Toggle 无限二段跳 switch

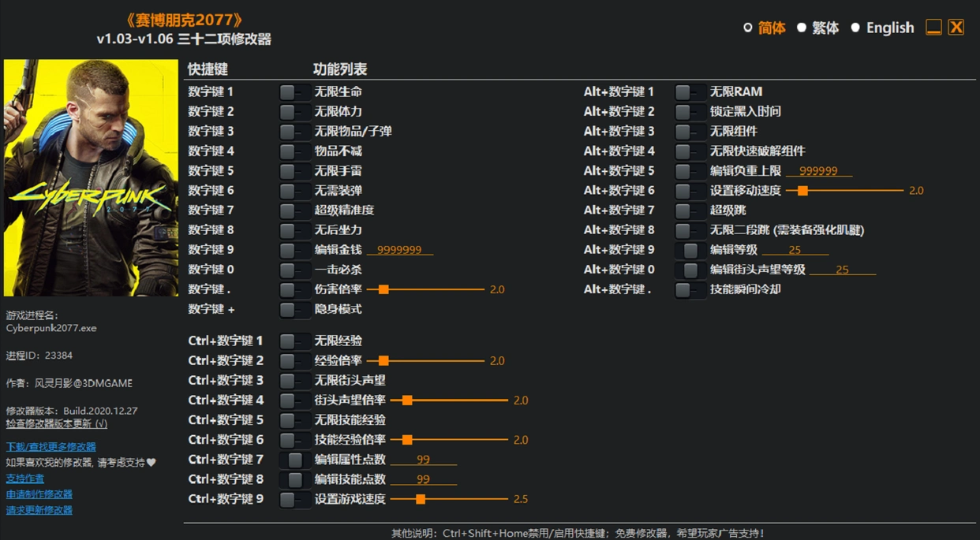690,230
